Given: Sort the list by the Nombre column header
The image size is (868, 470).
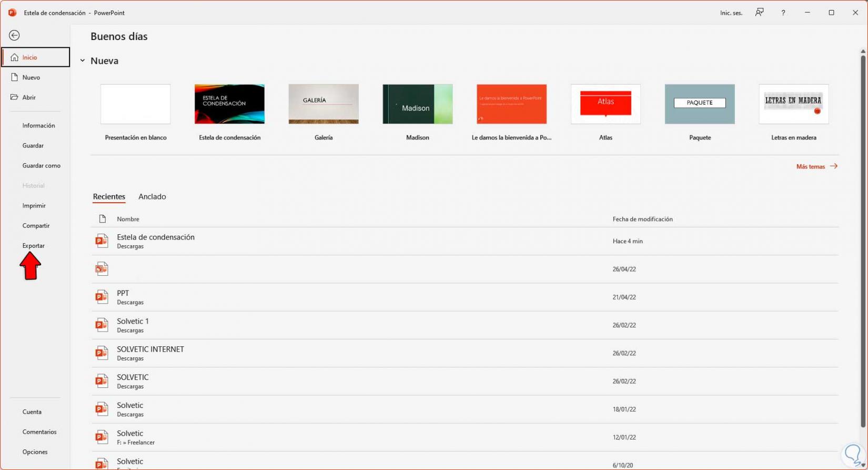Looking at the screenshot, I should [x=128, y=219].
